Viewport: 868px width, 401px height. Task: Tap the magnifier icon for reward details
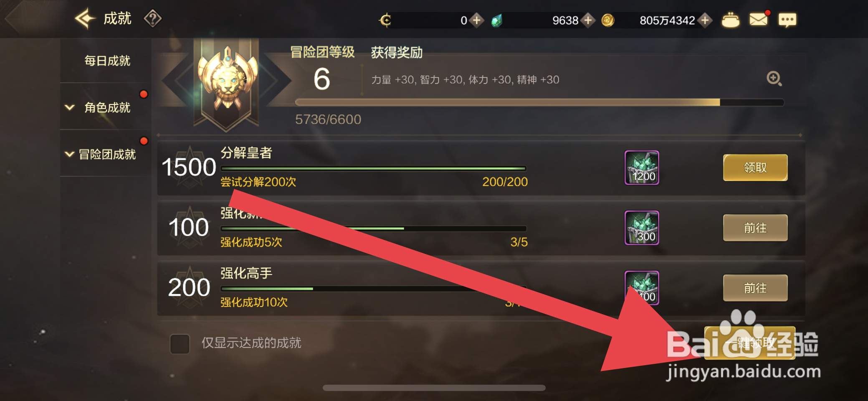774,79
